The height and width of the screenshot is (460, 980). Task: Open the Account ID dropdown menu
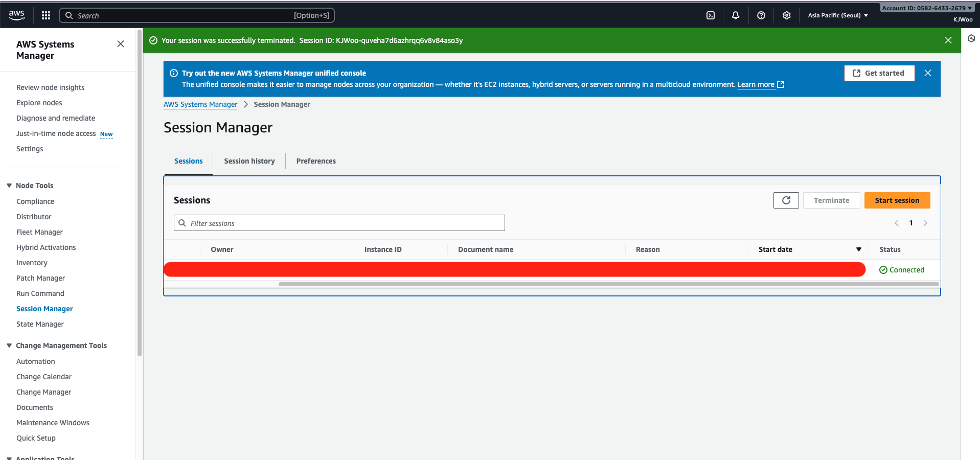927,8
